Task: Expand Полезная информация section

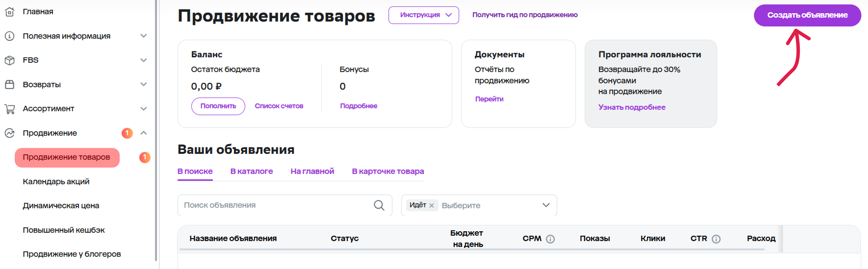Action: 143,36
